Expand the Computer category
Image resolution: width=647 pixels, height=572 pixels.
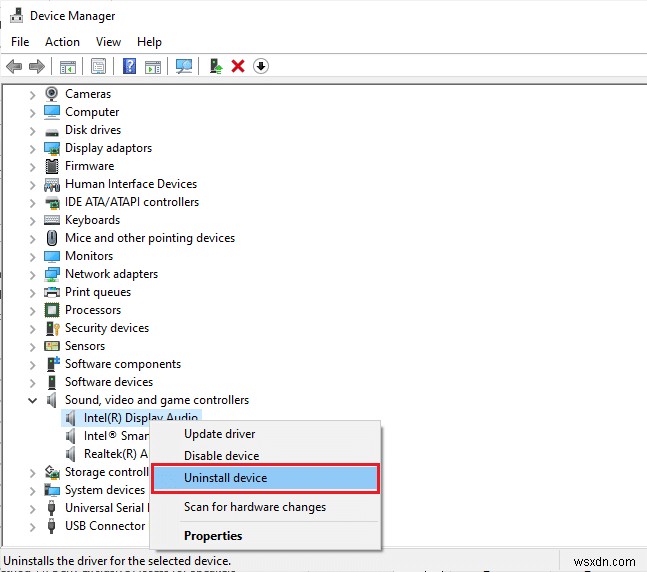point(33,113)
